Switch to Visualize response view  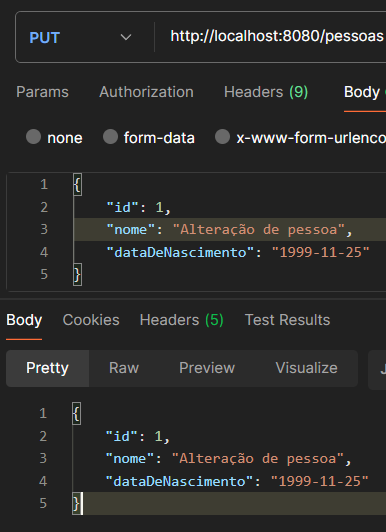(x=306, y=368)
